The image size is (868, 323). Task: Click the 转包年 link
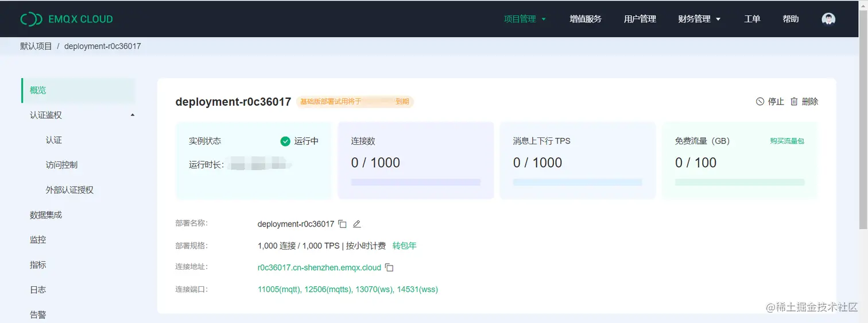(x=405, y=246)
